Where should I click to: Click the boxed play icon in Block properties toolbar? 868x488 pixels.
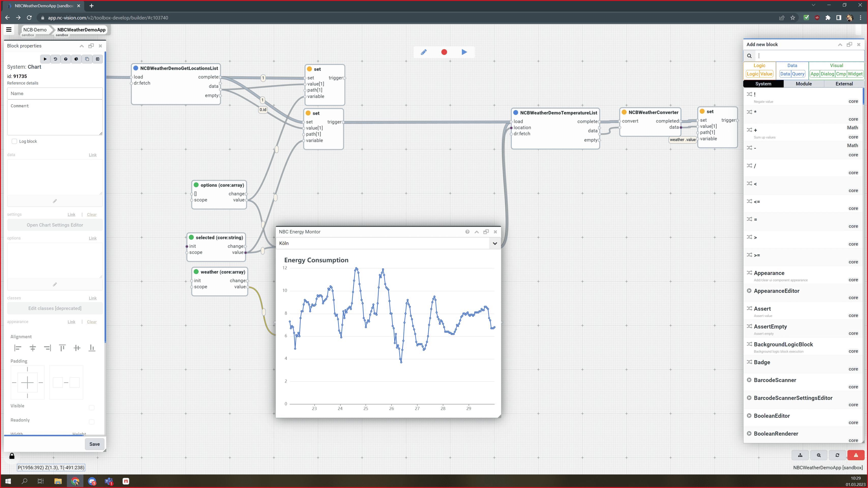98,59
